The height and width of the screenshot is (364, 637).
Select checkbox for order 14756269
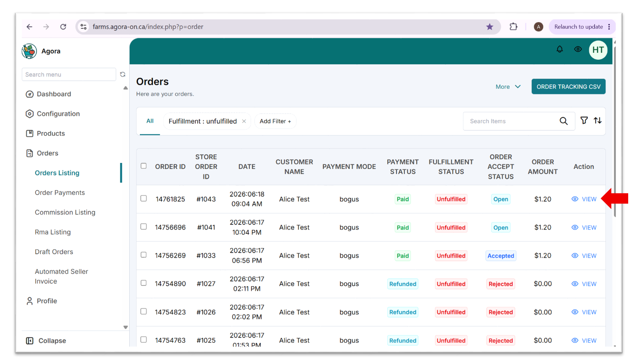[144, 255]
